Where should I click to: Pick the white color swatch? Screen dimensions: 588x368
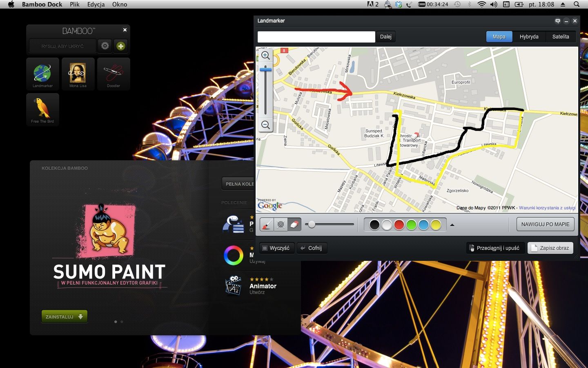[x=387, y=225]
